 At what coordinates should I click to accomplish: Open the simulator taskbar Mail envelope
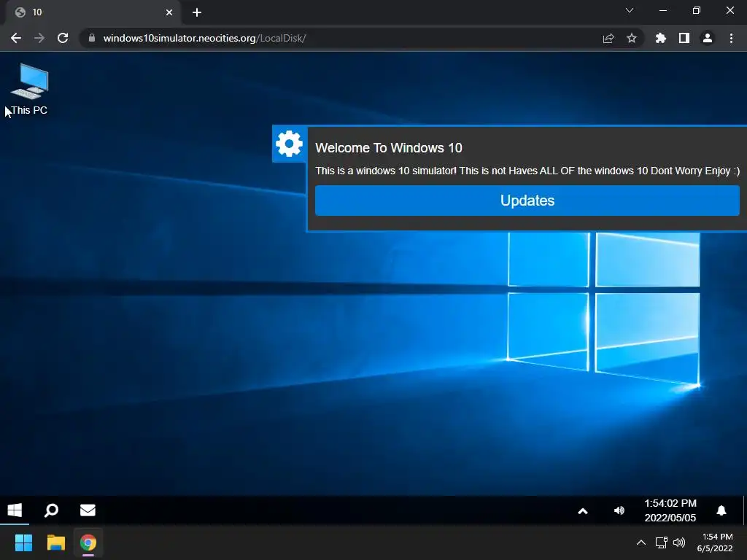(x=88, y=510)
